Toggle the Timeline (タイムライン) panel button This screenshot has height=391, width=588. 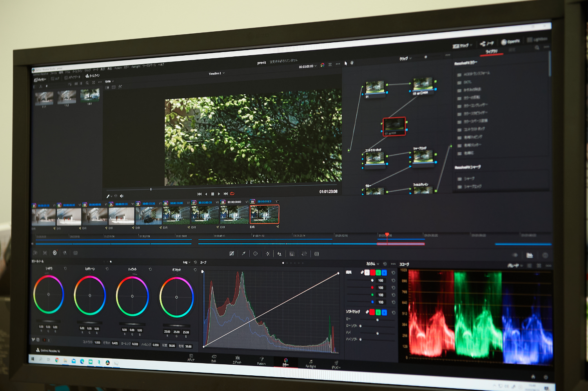[93, 76]
